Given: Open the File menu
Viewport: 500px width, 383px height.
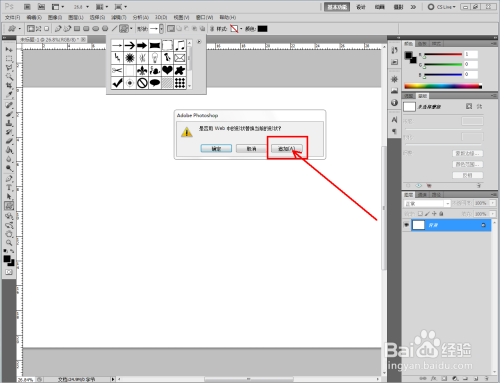Looking at the screenshot, I should point(13,17).
